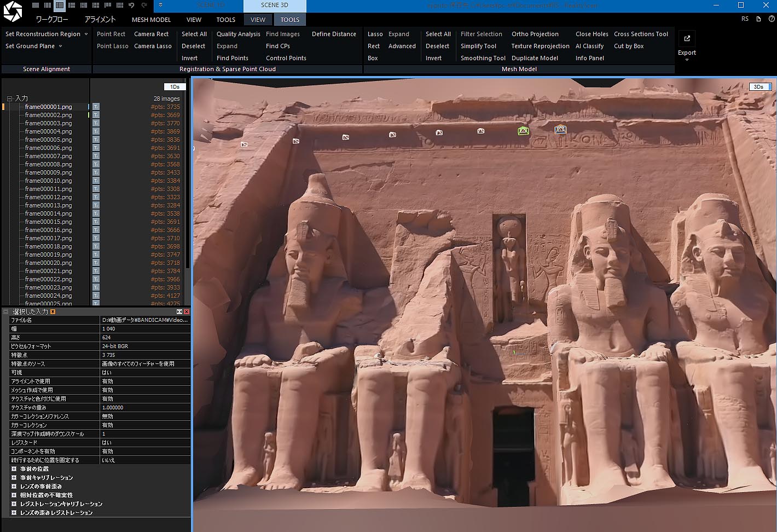Image resolution: width=777 pixels, height=532 pixels.
Task: Select the first single-view layout icon
Action: point(35,5)
